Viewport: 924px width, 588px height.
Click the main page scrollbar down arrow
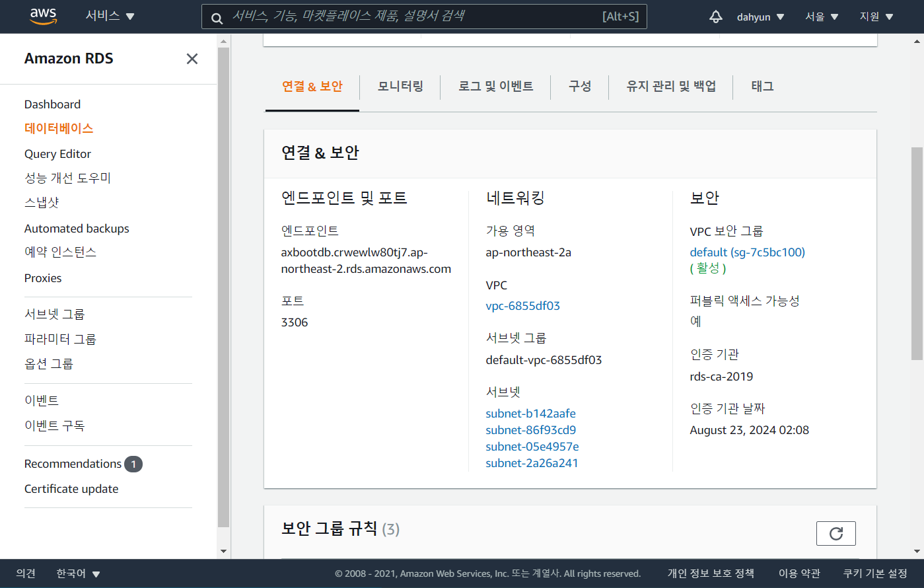917,552
